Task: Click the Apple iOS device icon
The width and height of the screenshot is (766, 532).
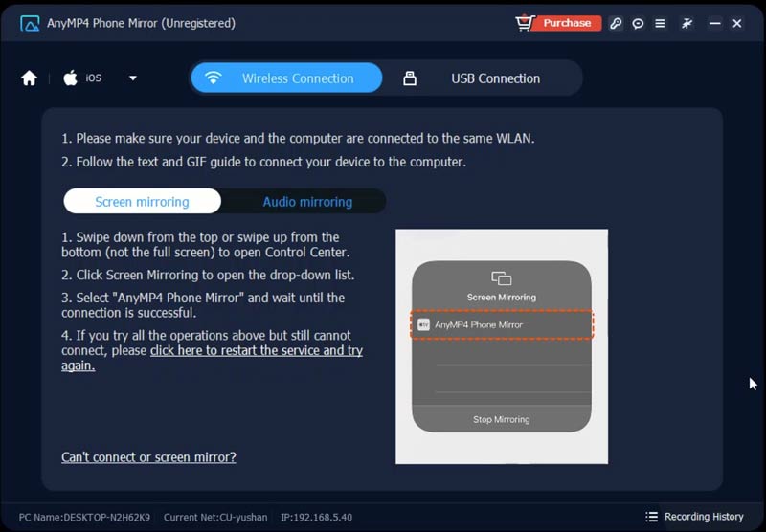Action: click(71, 78)
